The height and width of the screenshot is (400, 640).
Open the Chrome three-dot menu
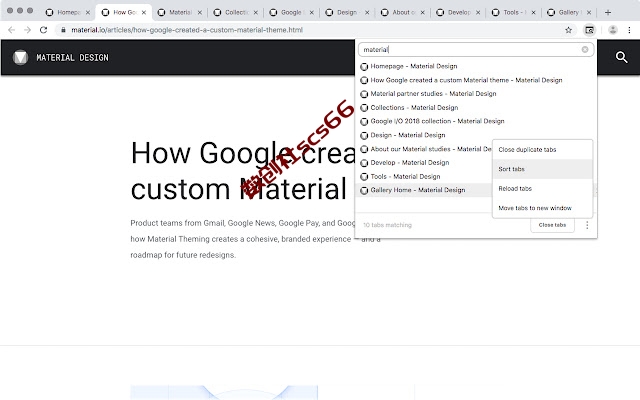629,30
